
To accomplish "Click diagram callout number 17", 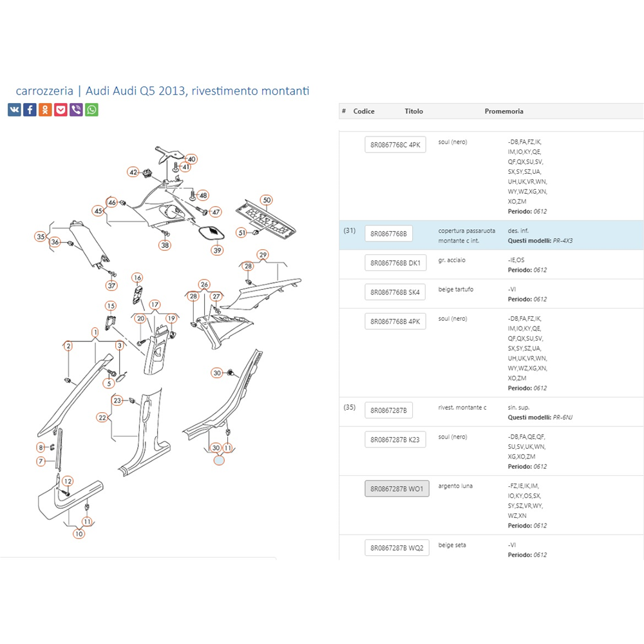I will 155,305.
